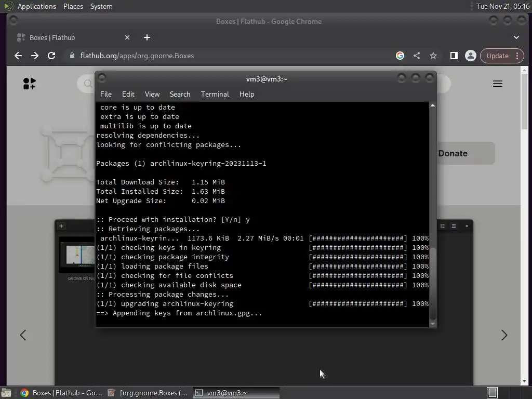
Task: Click Flathub logo icon
Action: click(29, 84)
